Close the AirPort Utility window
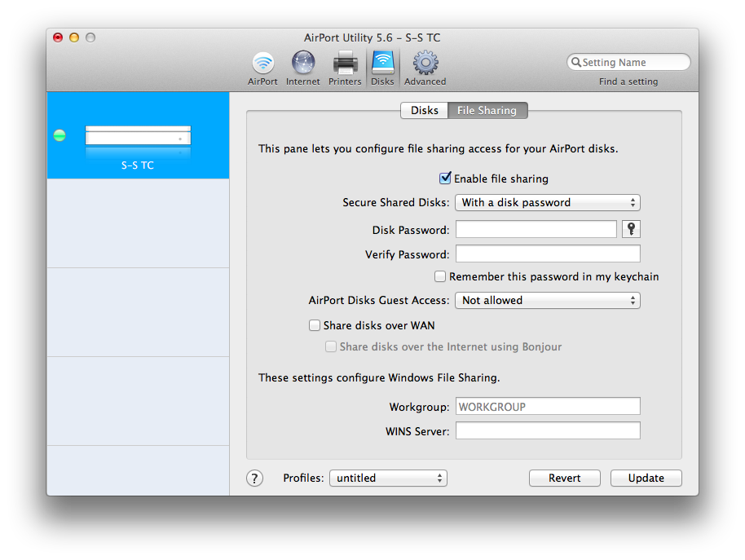Image resolution: width=745 pixels, height=560 pixels. point(58,37)
